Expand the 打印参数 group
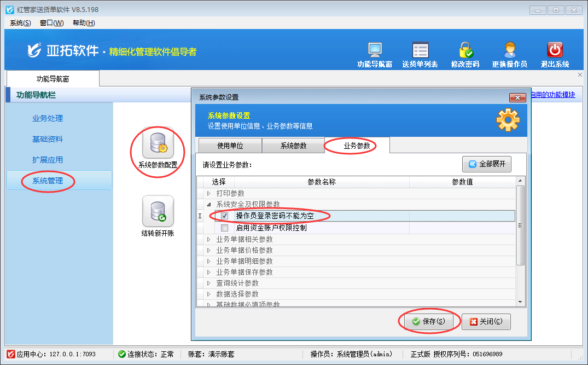588x365 pixels. click(x=208, y=193)
